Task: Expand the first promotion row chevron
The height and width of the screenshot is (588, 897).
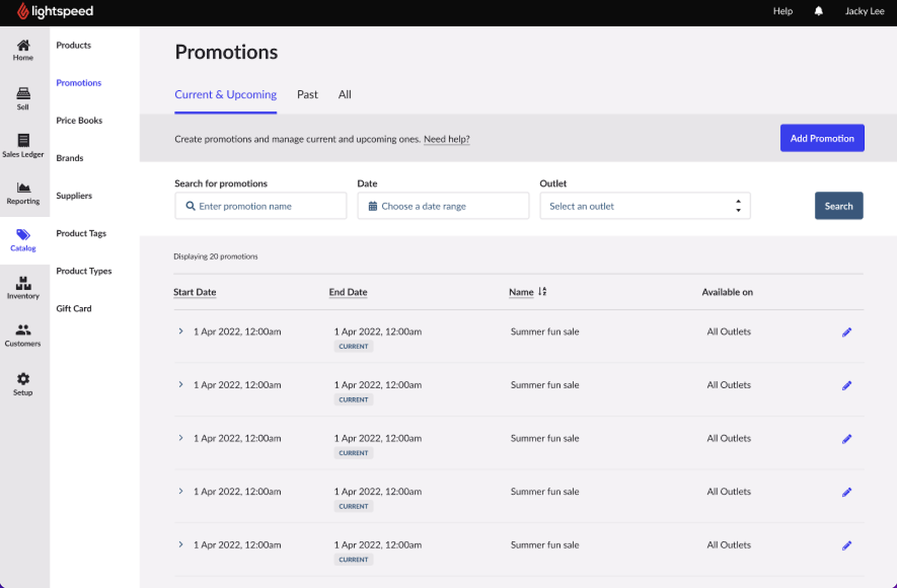Action: 181,331
